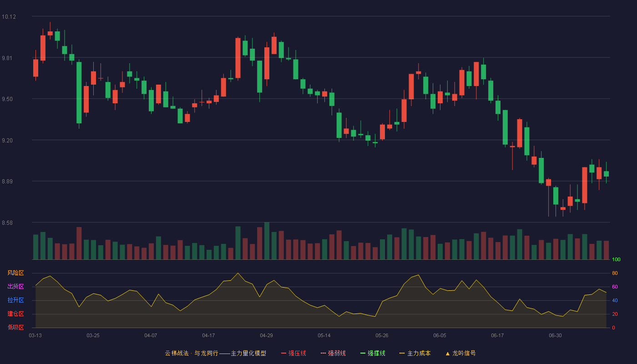Toggle the 强弱线 legend series
The width and height of the screenshot is (637, 364).
(x=333, y=353)
